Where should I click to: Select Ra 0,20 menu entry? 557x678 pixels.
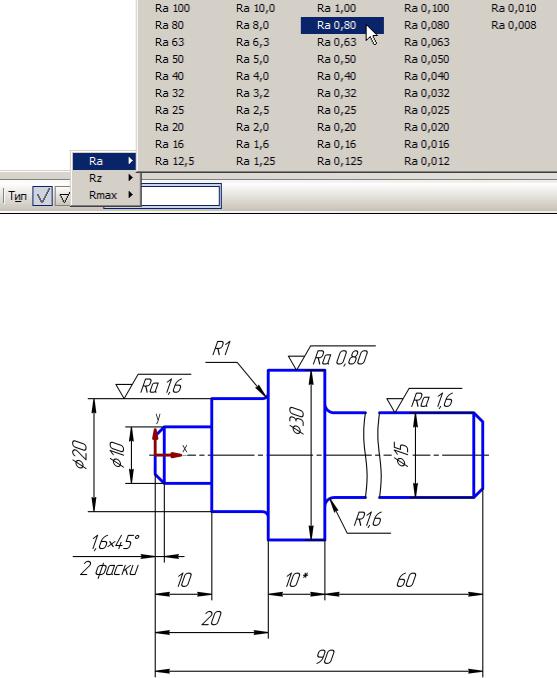[x=336, y=127]
